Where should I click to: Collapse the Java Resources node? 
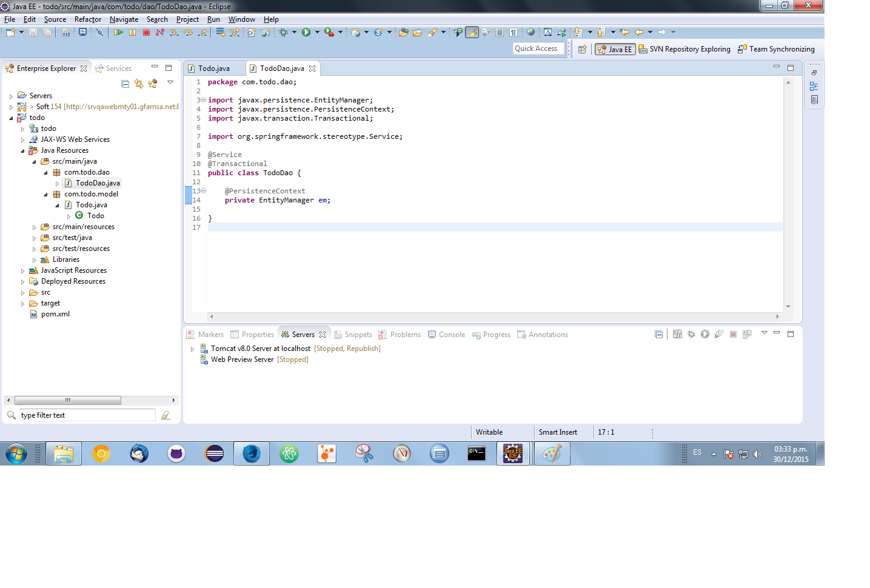click(x=22, y=151)
